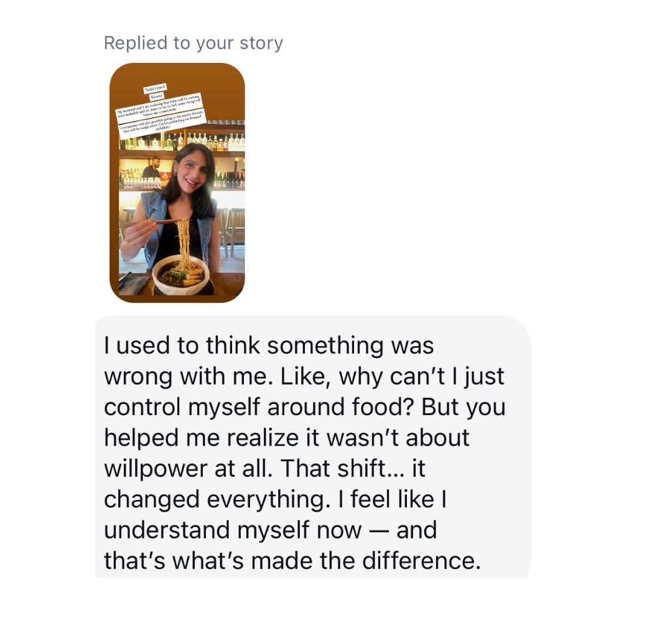The image size is (672, 628).
Task: Click the "understand myself now" message line
Action: [x=270, y=530]
